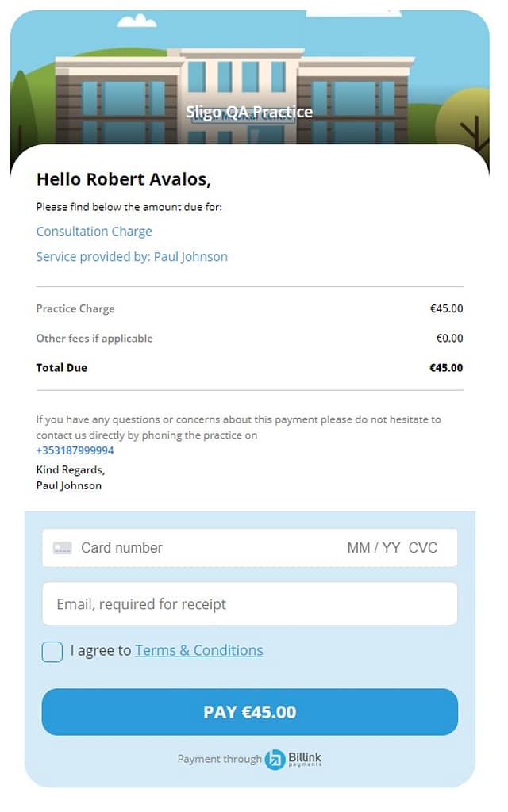Click the credit card icon in card field
Image resolution: width=508 pixels, height=812 pixels.
point(62,548)
